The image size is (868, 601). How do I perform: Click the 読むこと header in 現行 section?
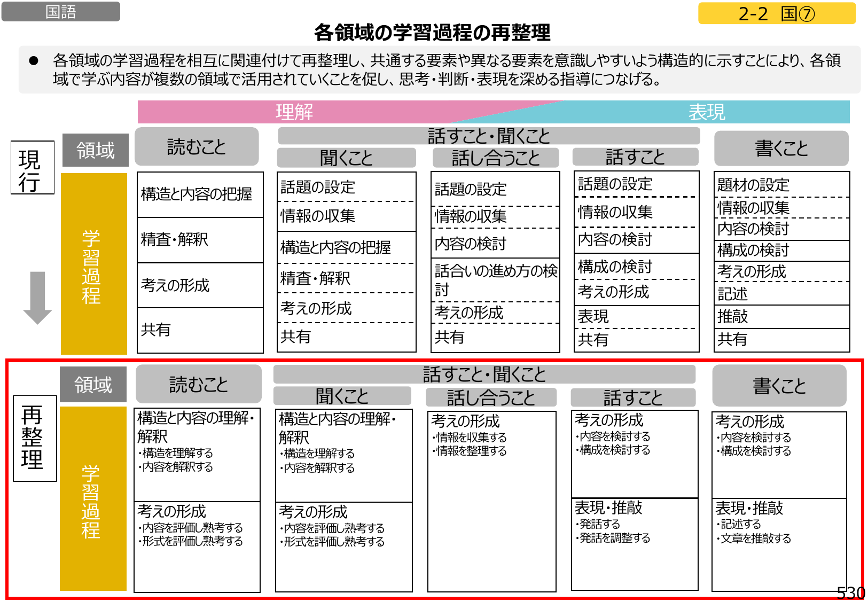[x=197, y=146]
